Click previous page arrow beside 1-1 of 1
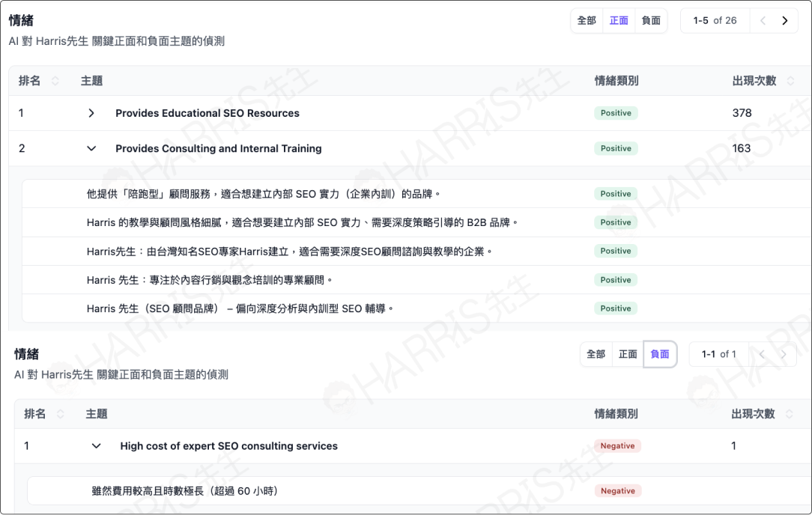Screen dimensions: 812x515 point(762,355)
